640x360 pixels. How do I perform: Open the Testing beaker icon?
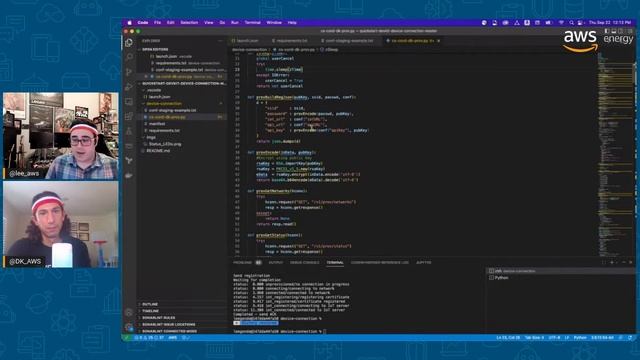129,131
